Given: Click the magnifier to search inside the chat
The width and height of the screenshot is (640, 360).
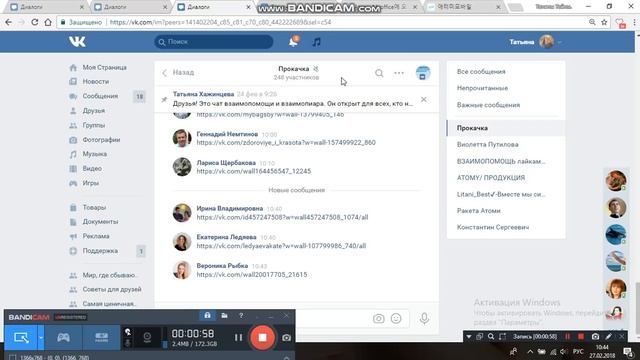Looking at the screenshot, I should 379,73.
